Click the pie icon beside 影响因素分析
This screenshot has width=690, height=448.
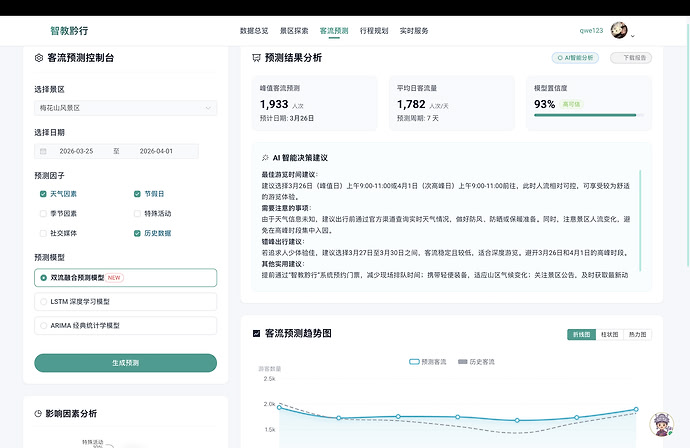coord(38,413)
